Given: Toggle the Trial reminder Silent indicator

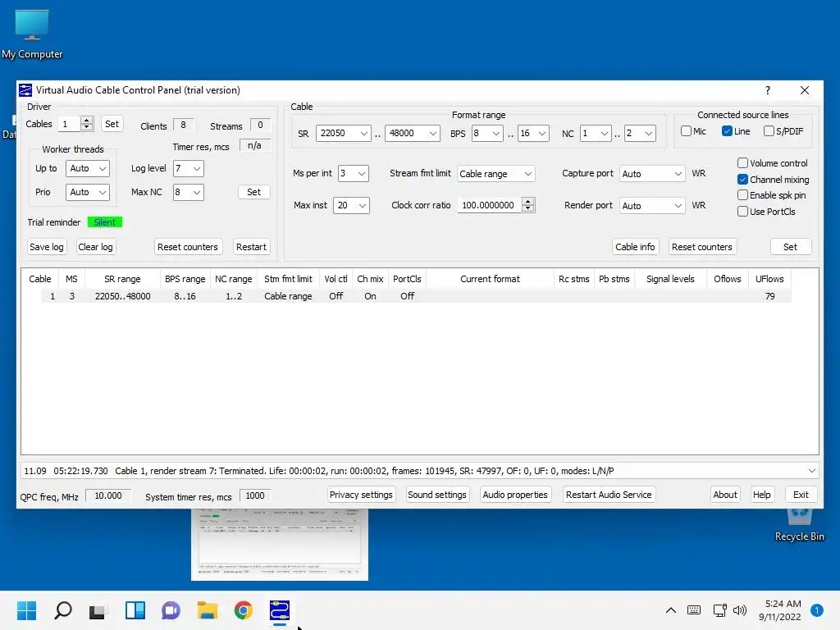Looking at the screenshot, I should [x=104, y=222].
